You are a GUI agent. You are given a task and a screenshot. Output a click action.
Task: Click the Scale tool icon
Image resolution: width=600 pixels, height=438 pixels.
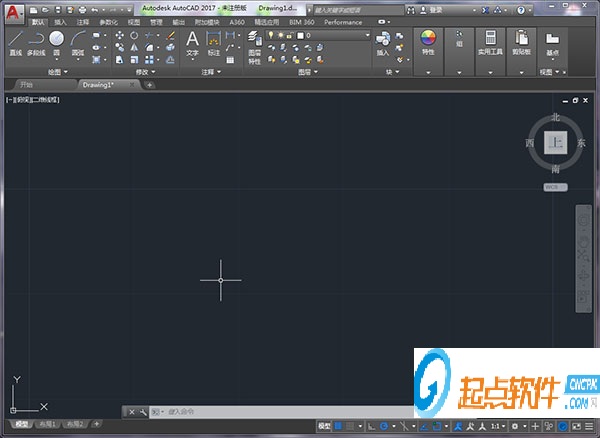tap(134, 60)
